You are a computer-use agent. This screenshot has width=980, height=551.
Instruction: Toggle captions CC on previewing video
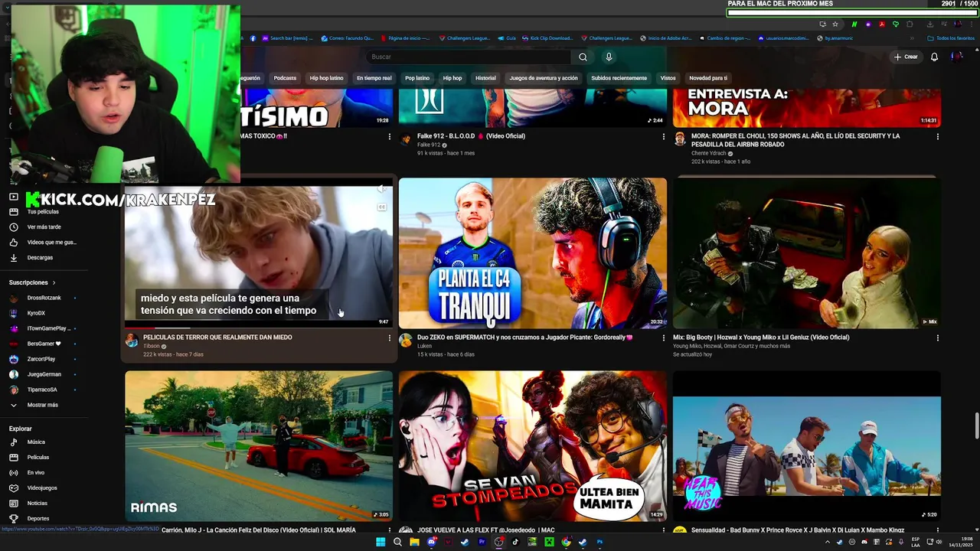381,207
